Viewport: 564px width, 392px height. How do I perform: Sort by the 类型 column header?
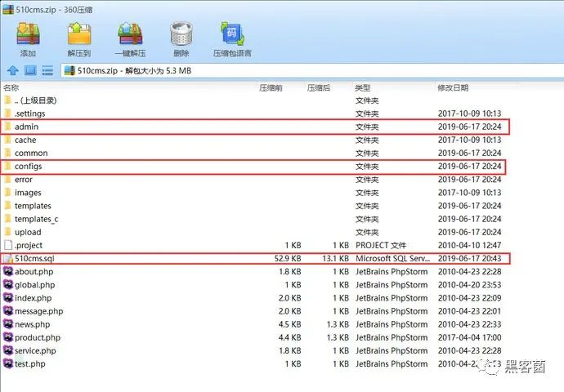(362, 87)
